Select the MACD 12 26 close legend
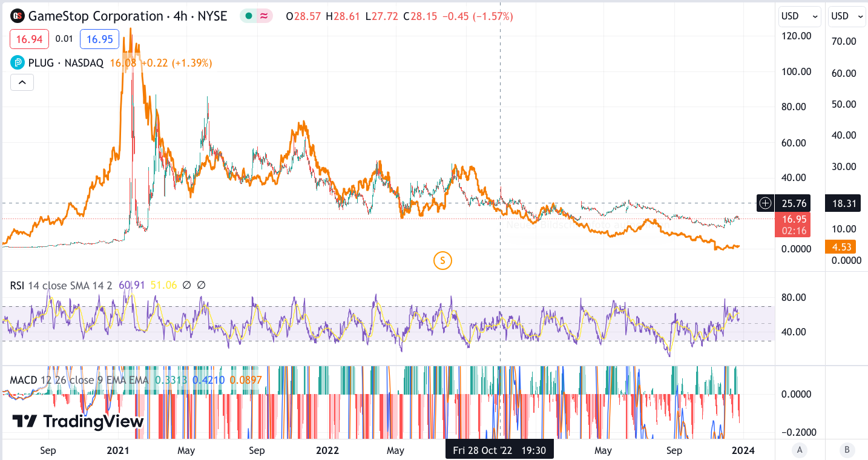This screenshot has width=868, height=460. click(x=79, y=380)
